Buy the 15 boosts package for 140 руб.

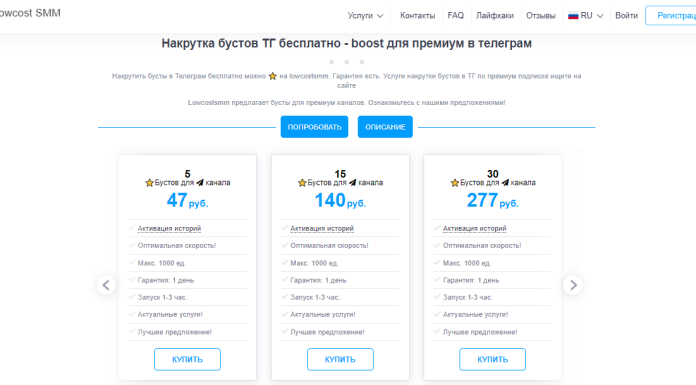tap(340, 359)
